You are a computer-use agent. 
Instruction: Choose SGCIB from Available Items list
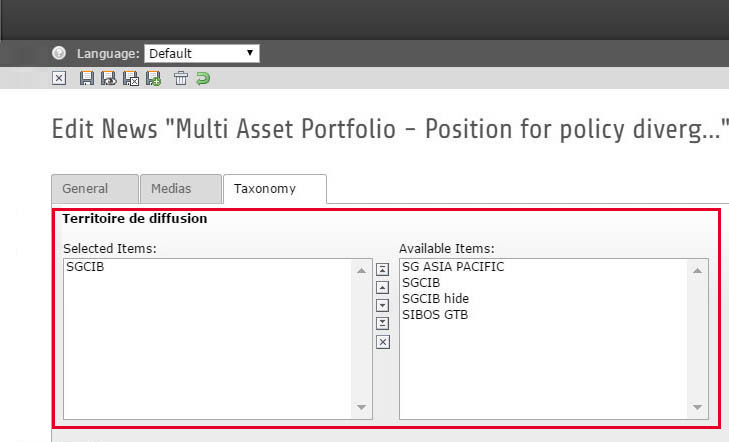pyautogui.click(x=421, y=283)
